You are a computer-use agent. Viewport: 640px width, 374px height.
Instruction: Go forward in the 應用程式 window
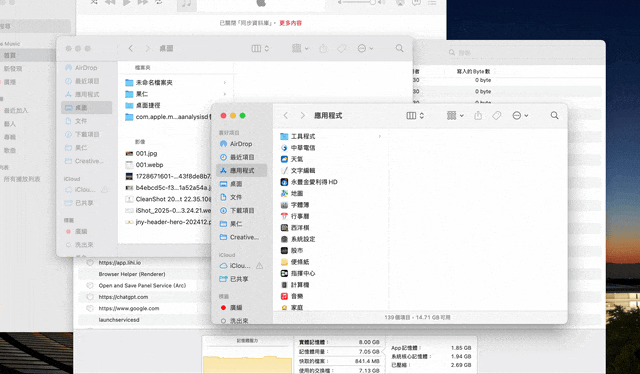tap(302, 116)
